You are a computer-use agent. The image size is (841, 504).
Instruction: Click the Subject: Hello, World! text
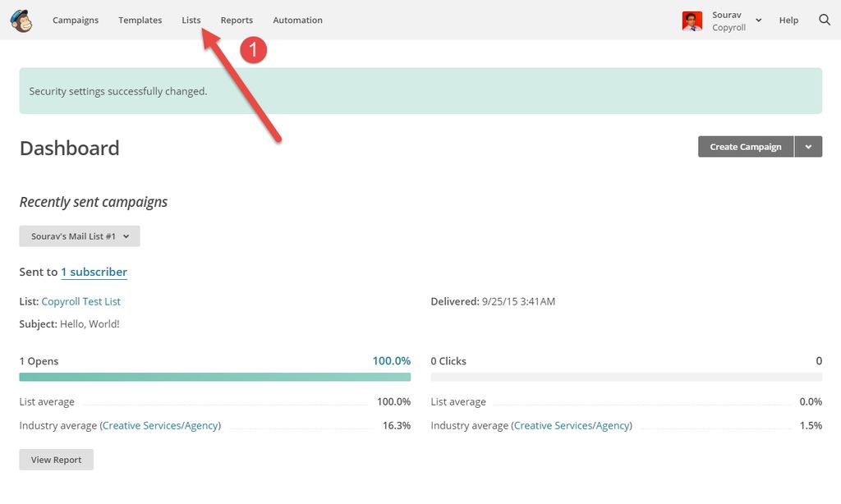coord(70,324)
